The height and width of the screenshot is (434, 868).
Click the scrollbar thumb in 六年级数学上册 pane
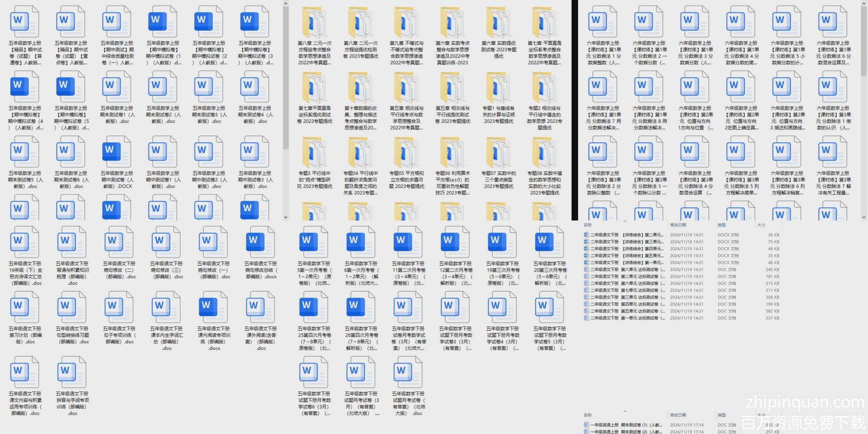pyautogui.click(x=864, y=39)
